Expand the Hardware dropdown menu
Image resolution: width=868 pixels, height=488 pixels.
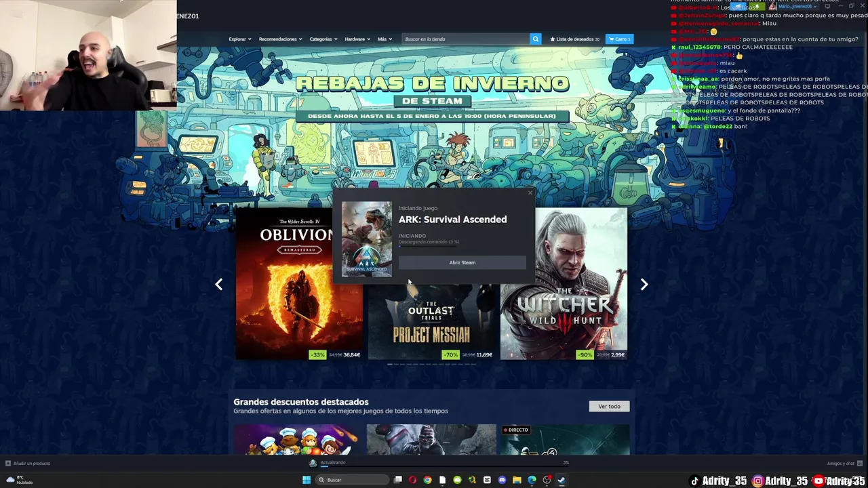pyautogui.click(x=357, y=39)
